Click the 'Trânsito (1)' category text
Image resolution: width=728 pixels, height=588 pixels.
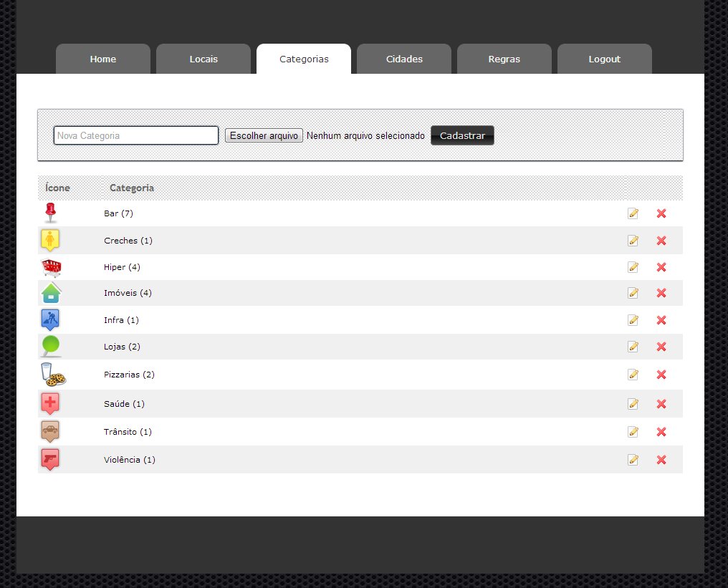pyautogui.click(x=128, y=432)
